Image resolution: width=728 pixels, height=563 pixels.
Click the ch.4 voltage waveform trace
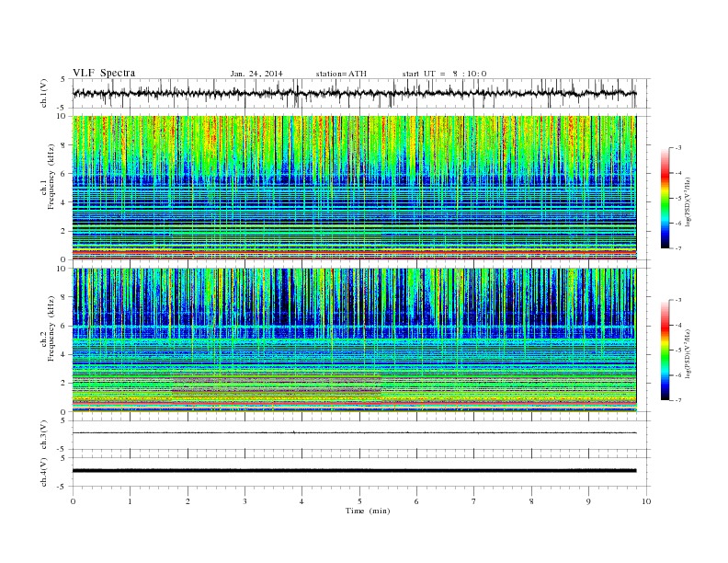(x=354, y=471)
